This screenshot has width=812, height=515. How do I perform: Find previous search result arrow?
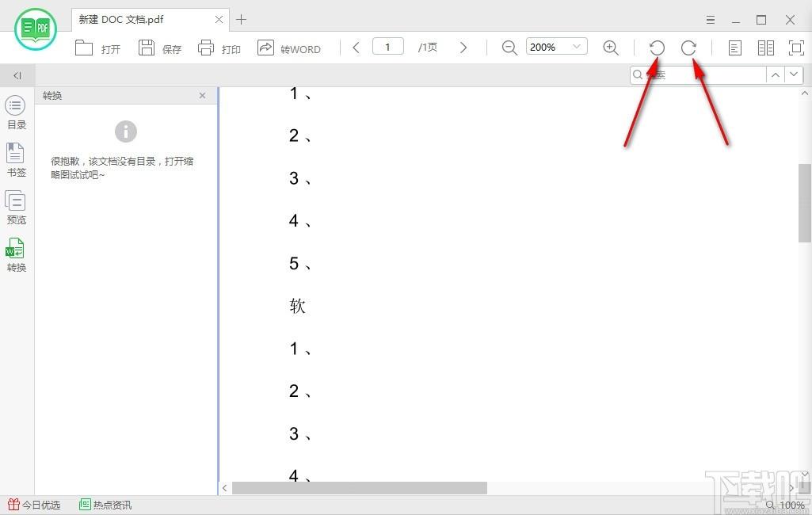(x=776, y=74)
